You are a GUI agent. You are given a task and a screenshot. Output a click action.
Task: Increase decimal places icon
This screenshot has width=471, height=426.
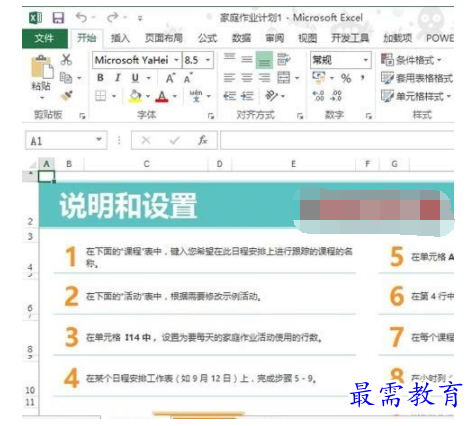point(318,96)
